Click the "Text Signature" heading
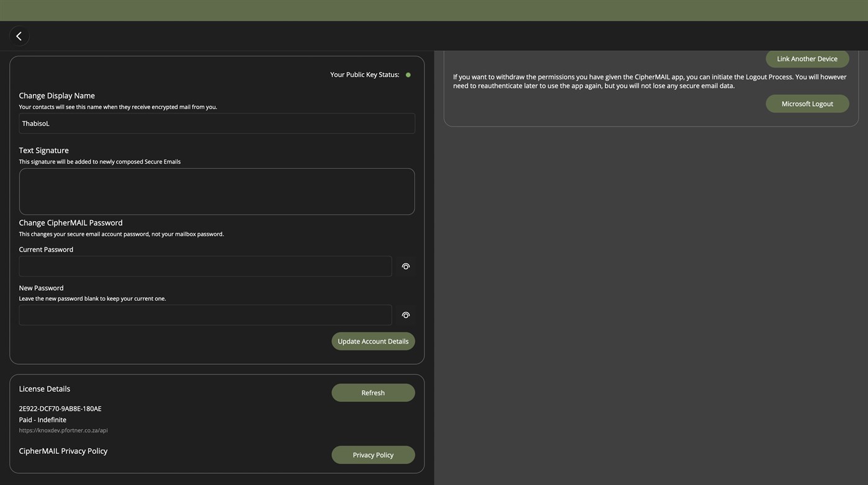 click(x=44, y=150)
